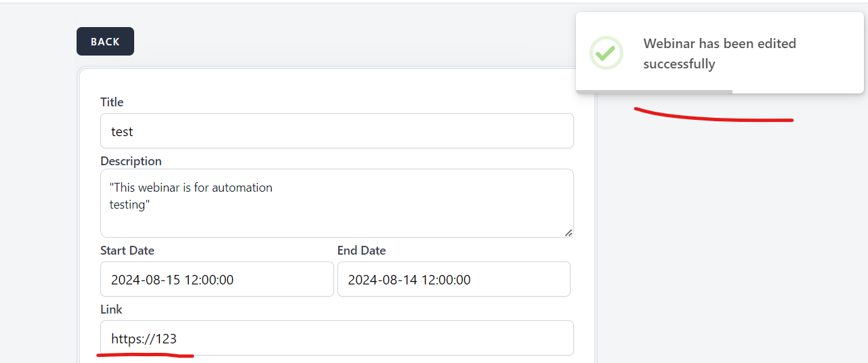868x363 pixels.
Task: Click the Description label
Action: [x=131, y=161]
